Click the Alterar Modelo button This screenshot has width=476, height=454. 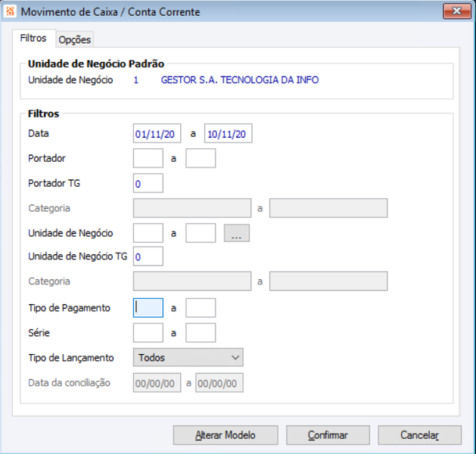226,435
